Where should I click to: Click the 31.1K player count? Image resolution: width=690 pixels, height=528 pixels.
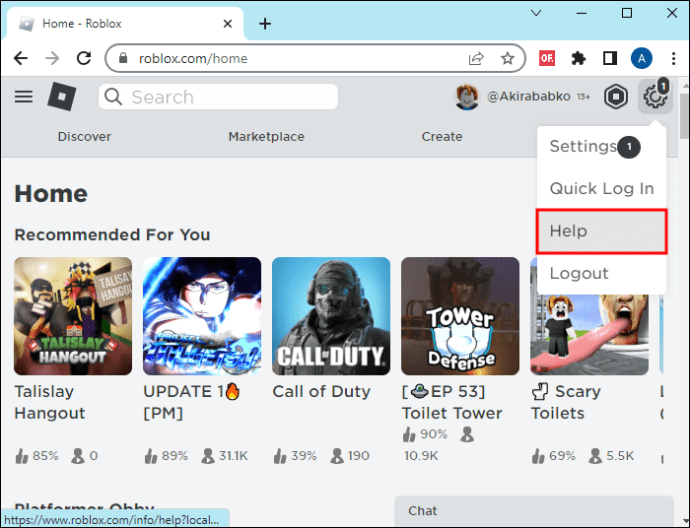tap(225, 456)
